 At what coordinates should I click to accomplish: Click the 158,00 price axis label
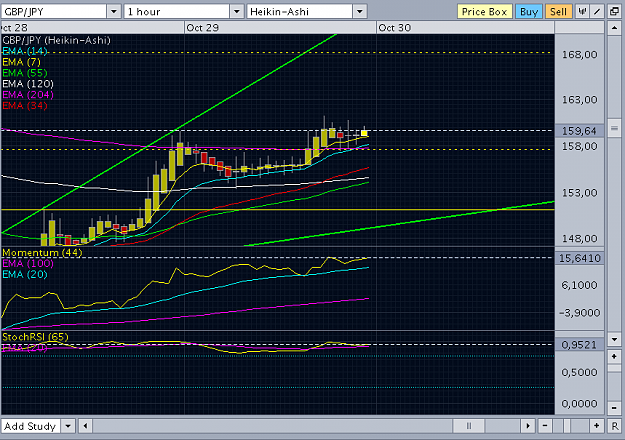click(x=580, y=146)
